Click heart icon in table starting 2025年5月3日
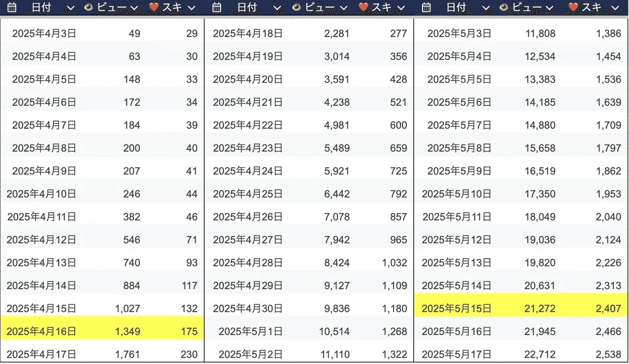 point(573,7)
